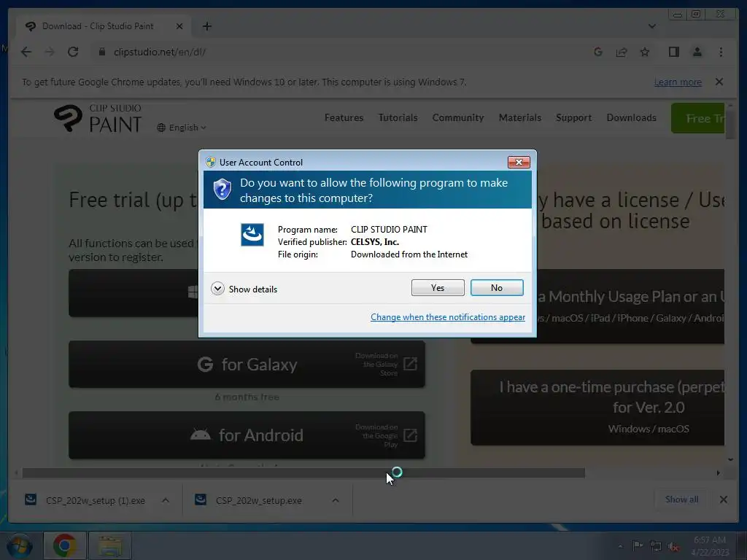Close the downloads bar
This screenshot has width=747, height=560.
tap(723, 499)
